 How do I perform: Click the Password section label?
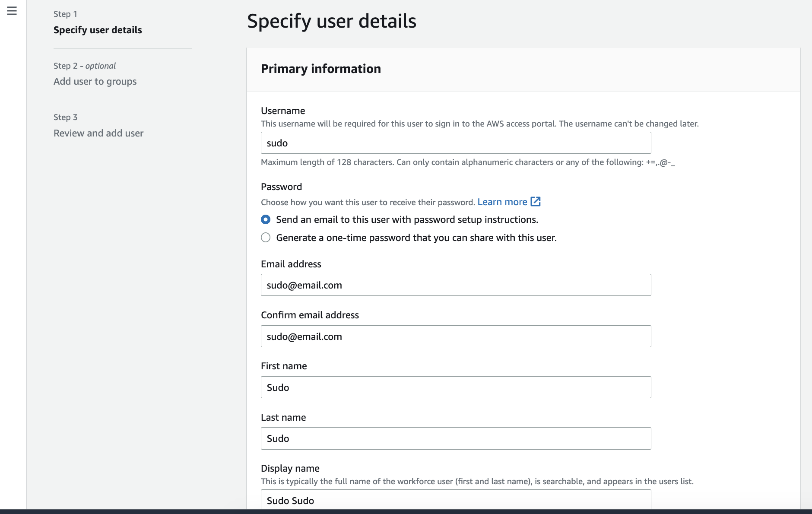click(x=281, y=187)
